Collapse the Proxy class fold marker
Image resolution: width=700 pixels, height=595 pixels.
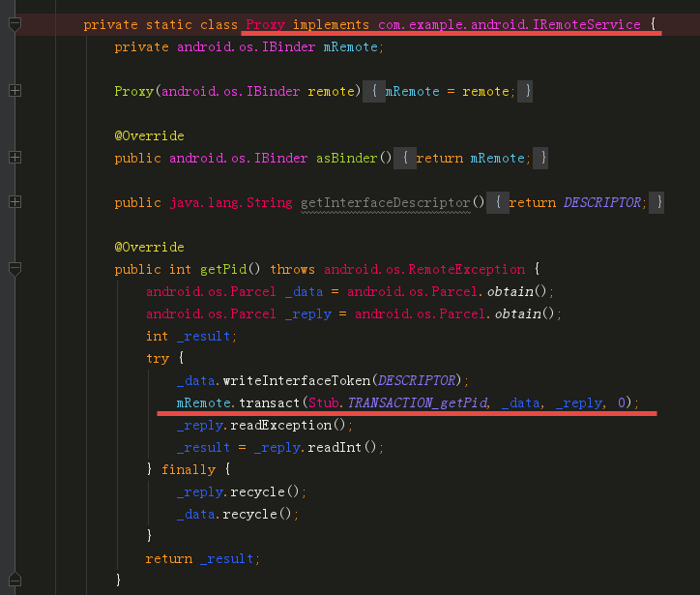pyautogui.click(x=15, y=23)
